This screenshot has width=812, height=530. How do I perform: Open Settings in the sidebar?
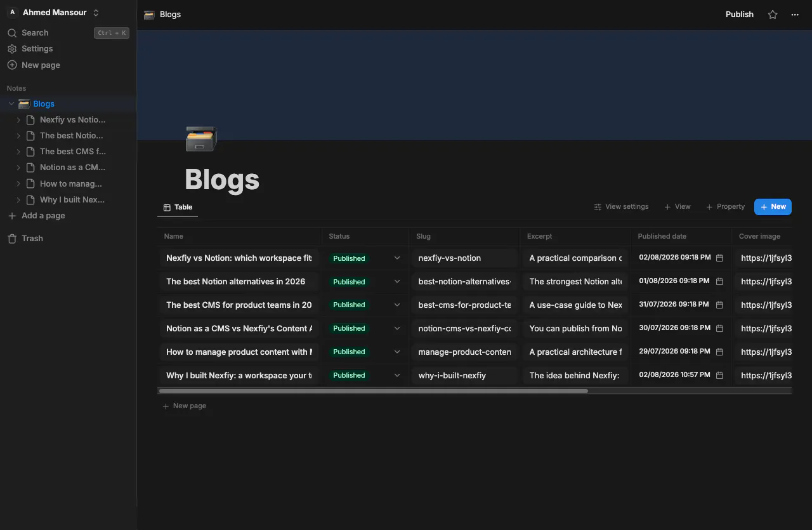click(x=30, y=49)
